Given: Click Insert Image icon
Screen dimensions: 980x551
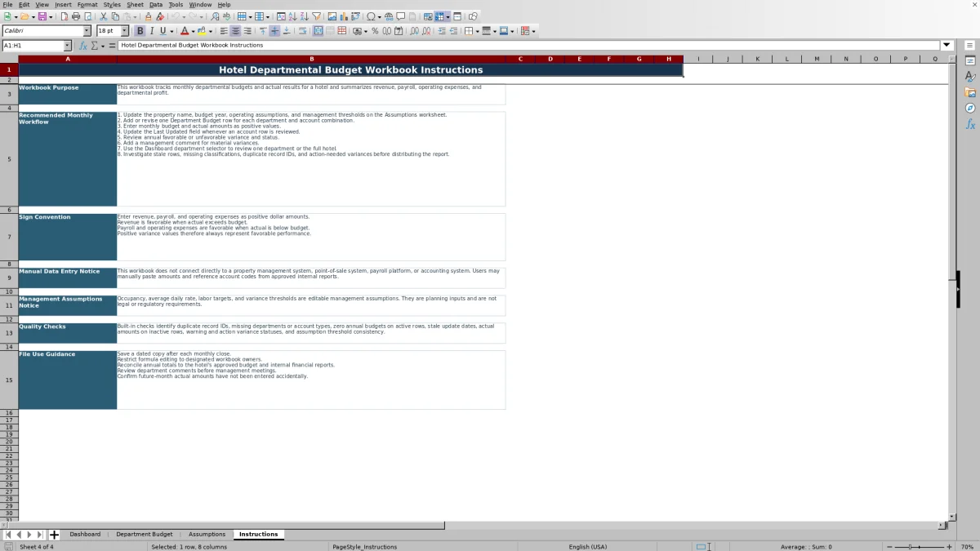Looking at the screenshot, I should 332,16.
